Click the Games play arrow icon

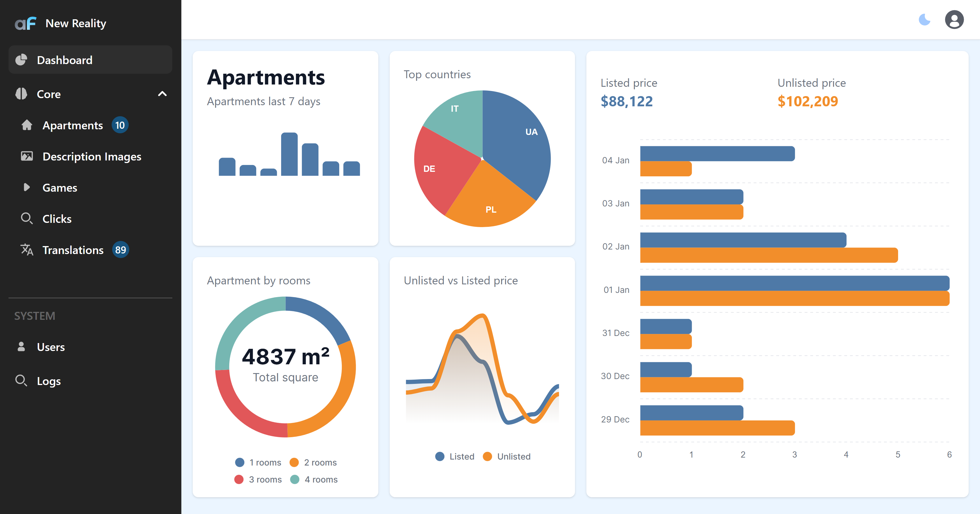point(27,187)
